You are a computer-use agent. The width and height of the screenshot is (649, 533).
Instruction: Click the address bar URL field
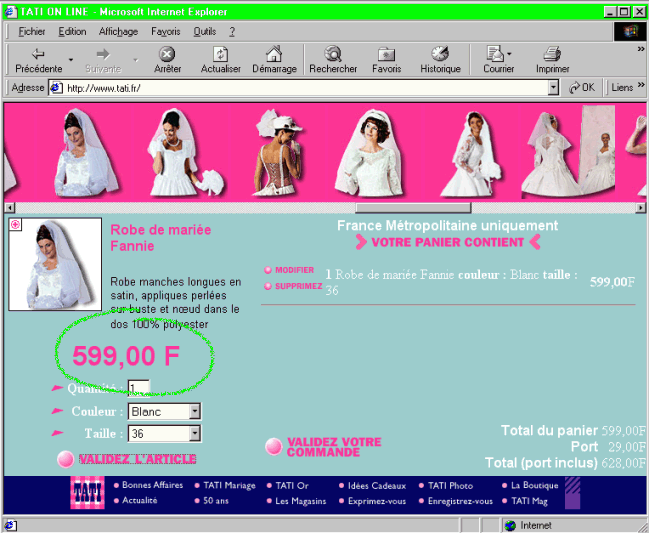tap(304, 88)
